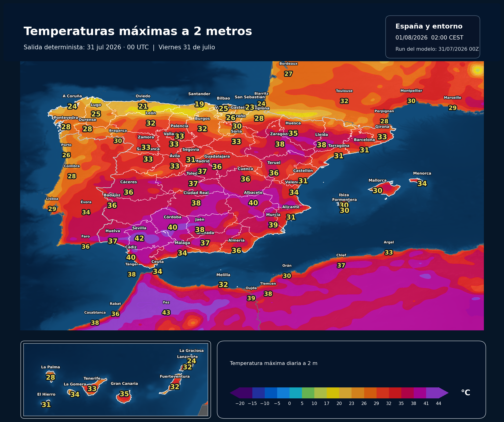Click the dark blue legend swatch between −15 and −10
Screen dimensions: 504x422
click(258, 393)
